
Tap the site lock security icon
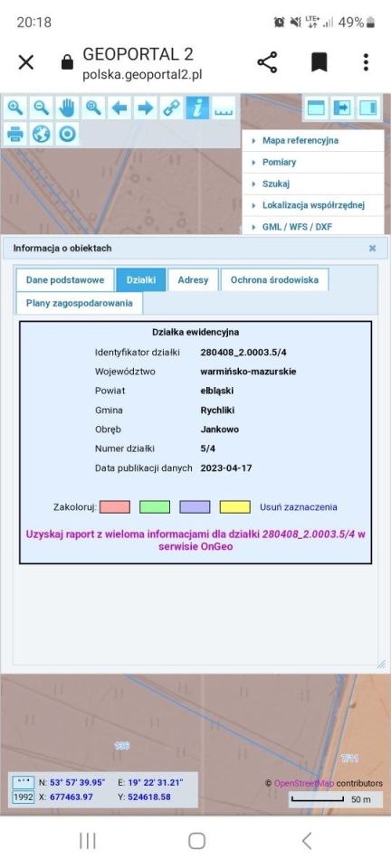tap(67, 63)
